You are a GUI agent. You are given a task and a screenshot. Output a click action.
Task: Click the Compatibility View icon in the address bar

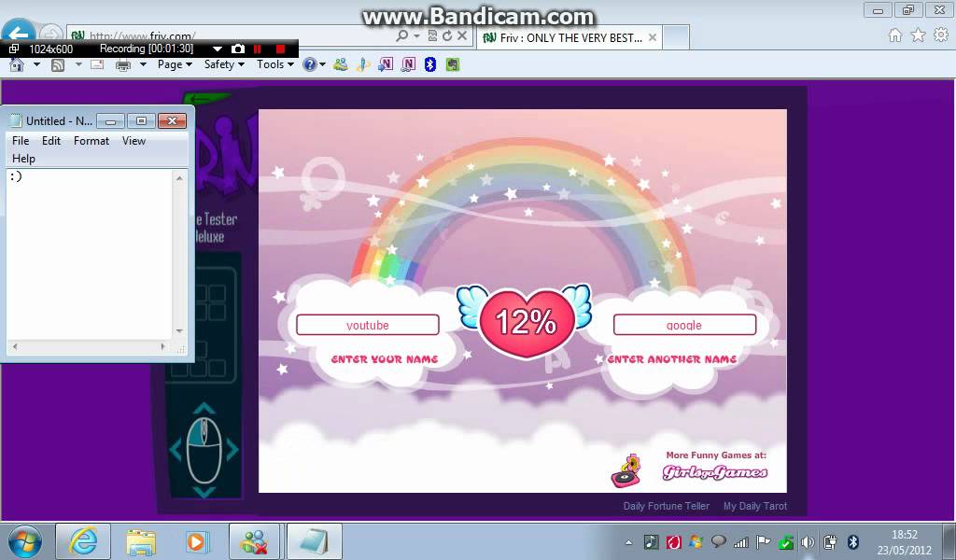432,36
